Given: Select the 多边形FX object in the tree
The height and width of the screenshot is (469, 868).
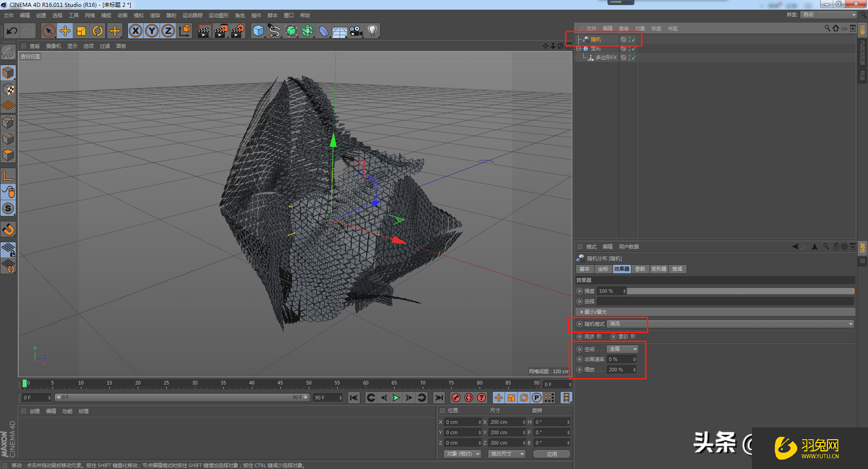Looking at the screenshot, I should tap(606, 58).
